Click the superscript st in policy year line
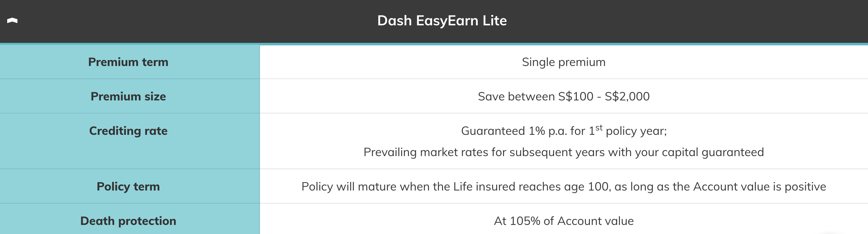 [599, 128]
